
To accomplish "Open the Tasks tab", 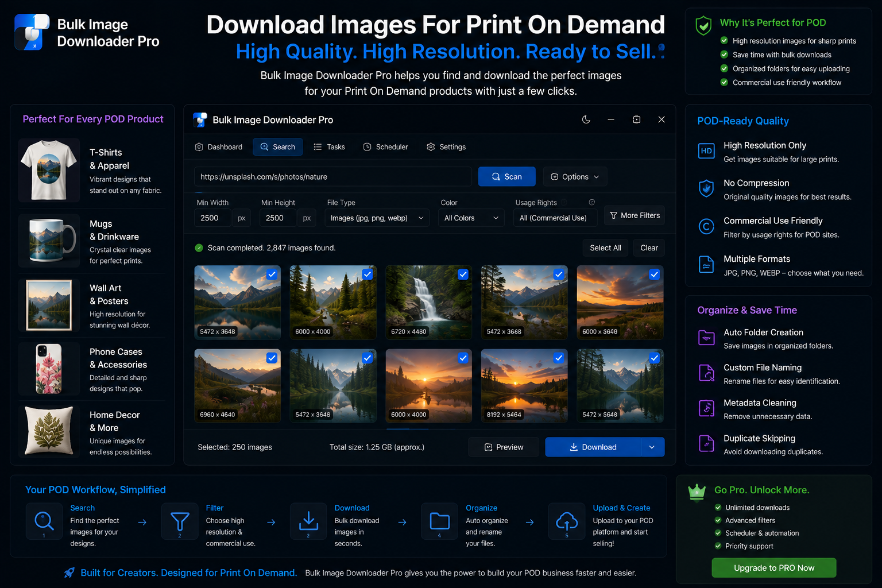I will (330, 147).
